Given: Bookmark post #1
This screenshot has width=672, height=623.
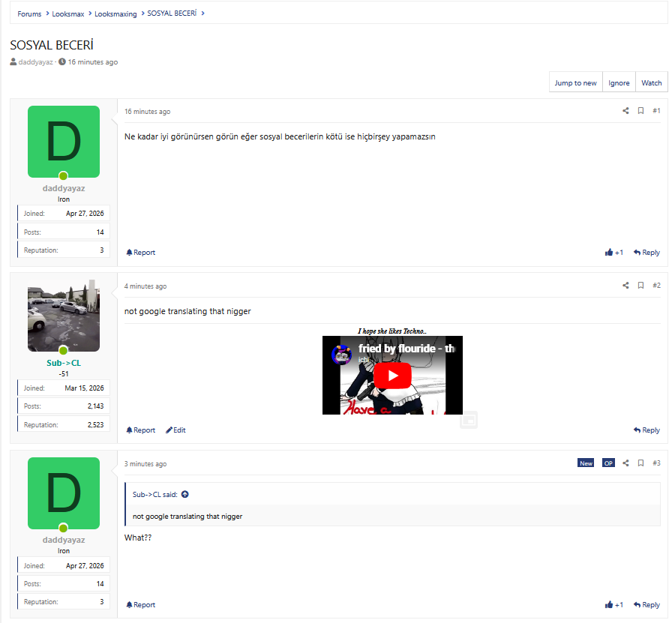Looking at the screenshot, I should (x=640, y=111).
